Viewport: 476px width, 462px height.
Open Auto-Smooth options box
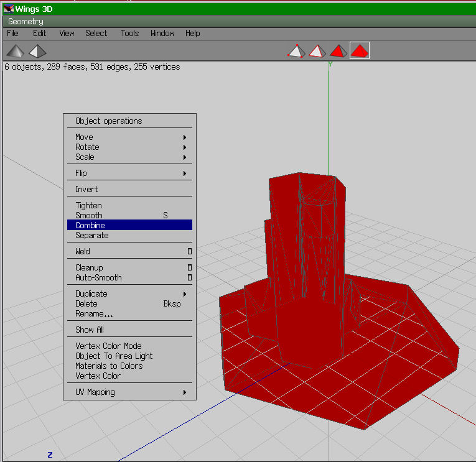[189, 278]
